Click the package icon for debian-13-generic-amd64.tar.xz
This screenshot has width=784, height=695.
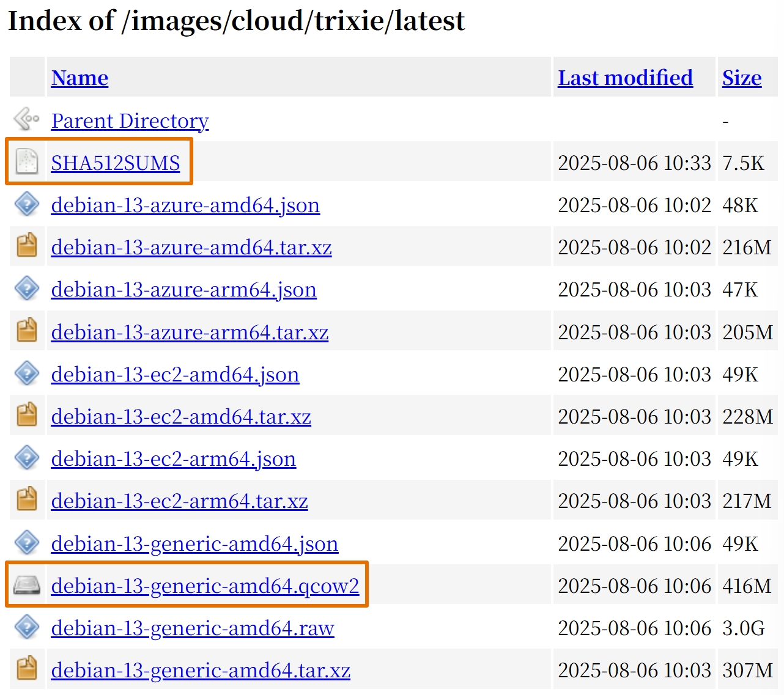[26, 669]
